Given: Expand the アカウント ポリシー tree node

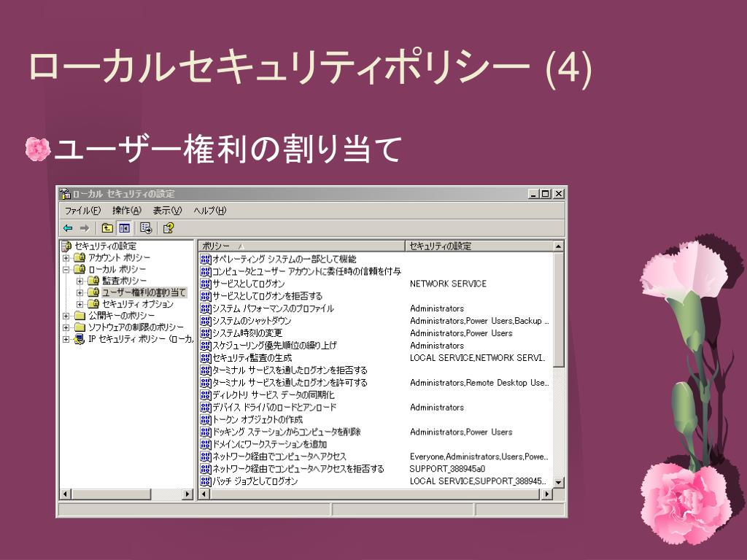Looking at the screenshot, I should (x=66, y=258).
